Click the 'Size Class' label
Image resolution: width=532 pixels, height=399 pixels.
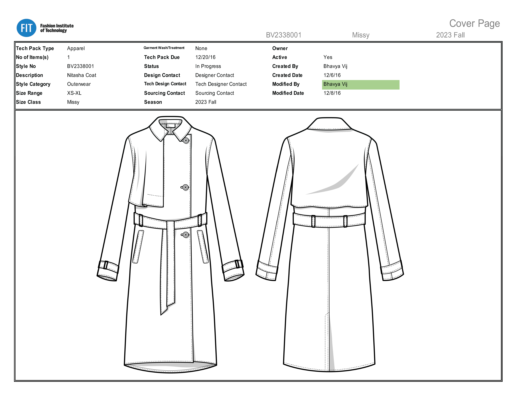click(28, 102)
